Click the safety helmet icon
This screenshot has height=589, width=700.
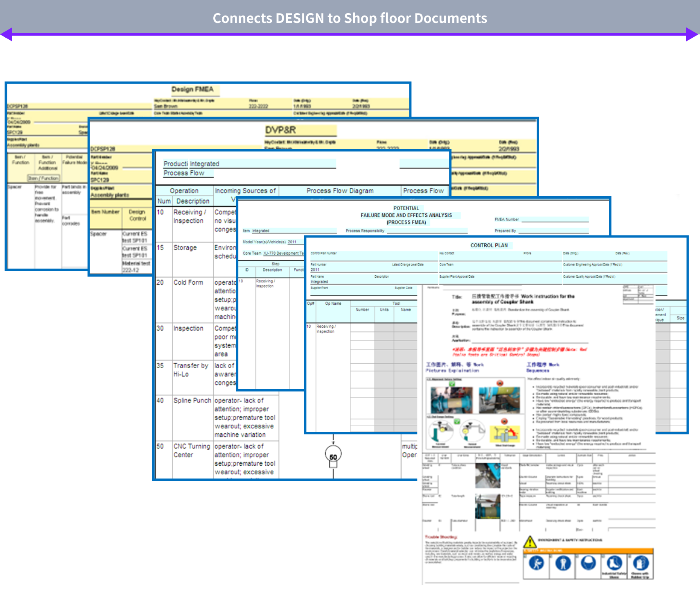[x=588, y=563]
